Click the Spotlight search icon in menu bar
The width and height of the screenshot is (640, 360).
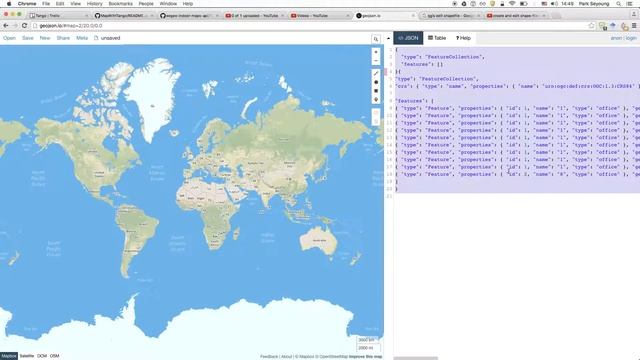(x=619, y=4)
